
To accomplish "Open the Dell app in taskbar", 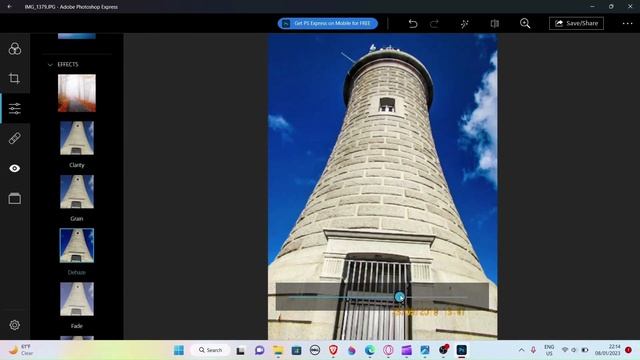I will (315, 350).
